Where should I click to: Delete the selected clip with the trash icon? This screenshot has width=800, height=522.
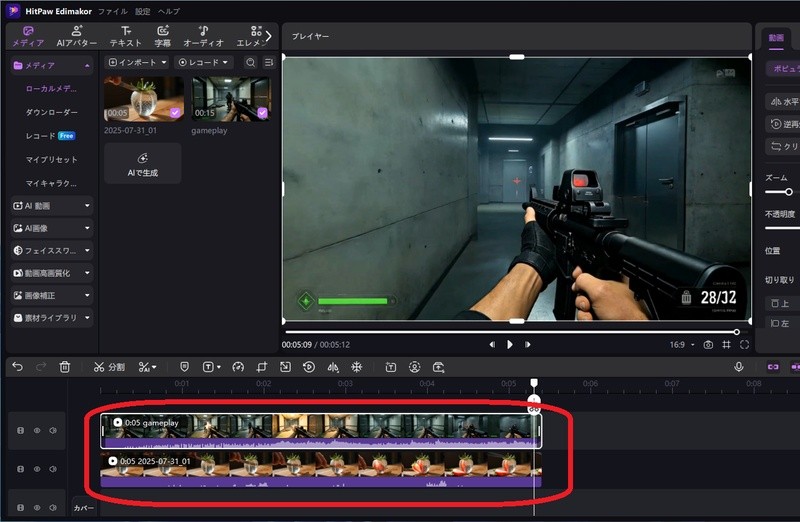click(64, 366)
